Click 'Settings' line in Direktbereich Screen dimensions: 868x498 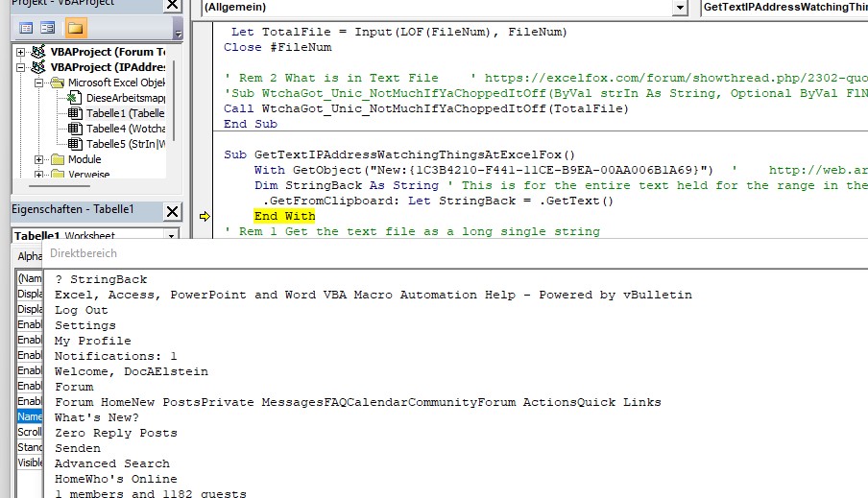click(85, 326)
